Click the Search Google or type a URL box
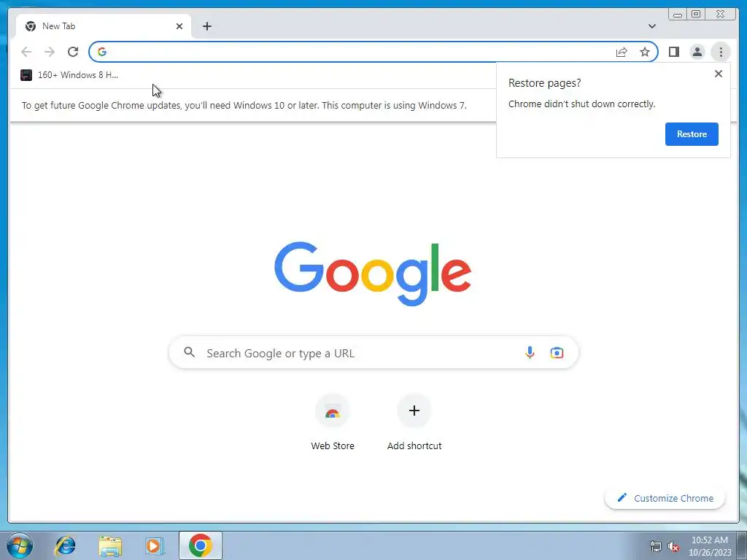 click(374, 353)
